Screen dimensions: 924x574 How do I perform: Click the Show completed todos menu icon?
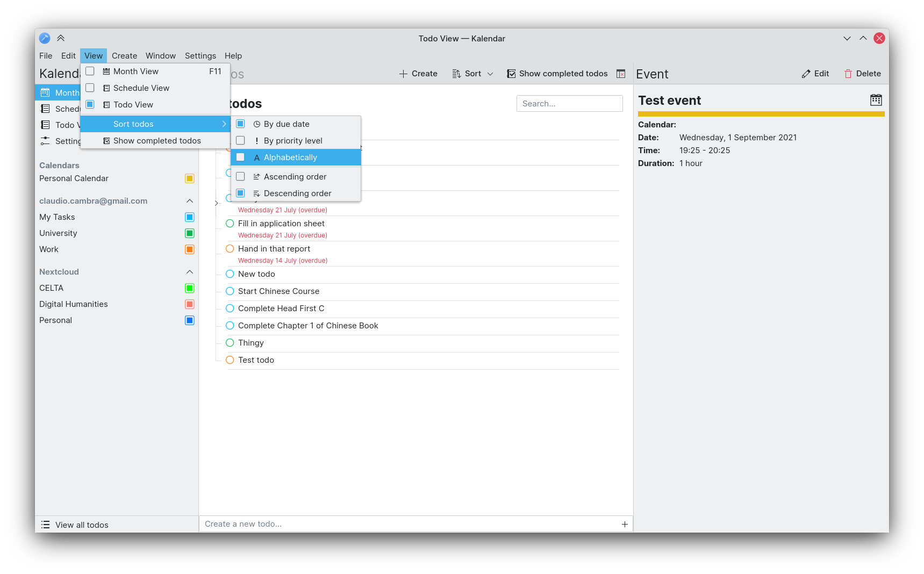[106, 141]
